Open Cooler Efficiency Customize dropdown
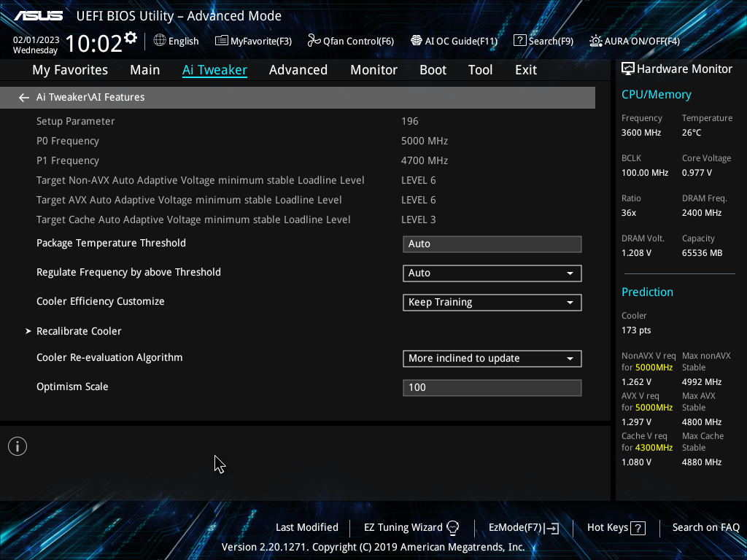 492,303
